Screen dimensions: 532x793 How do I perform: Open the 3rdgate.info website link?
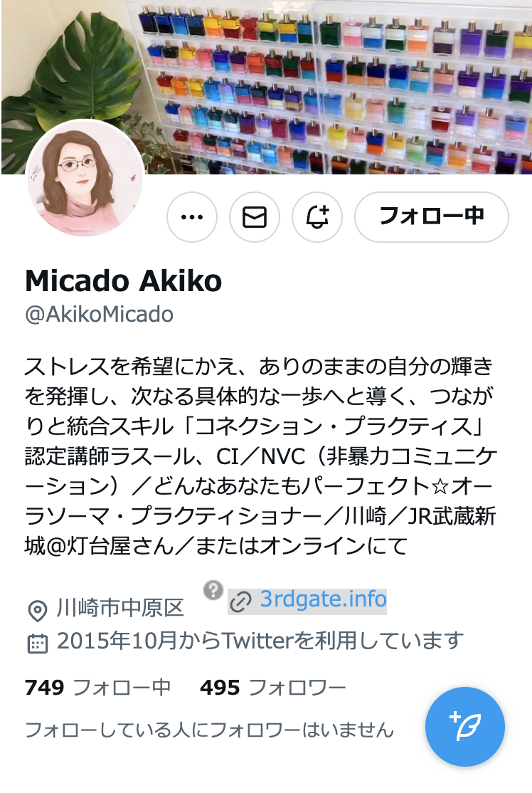click(x=324, y=599)
